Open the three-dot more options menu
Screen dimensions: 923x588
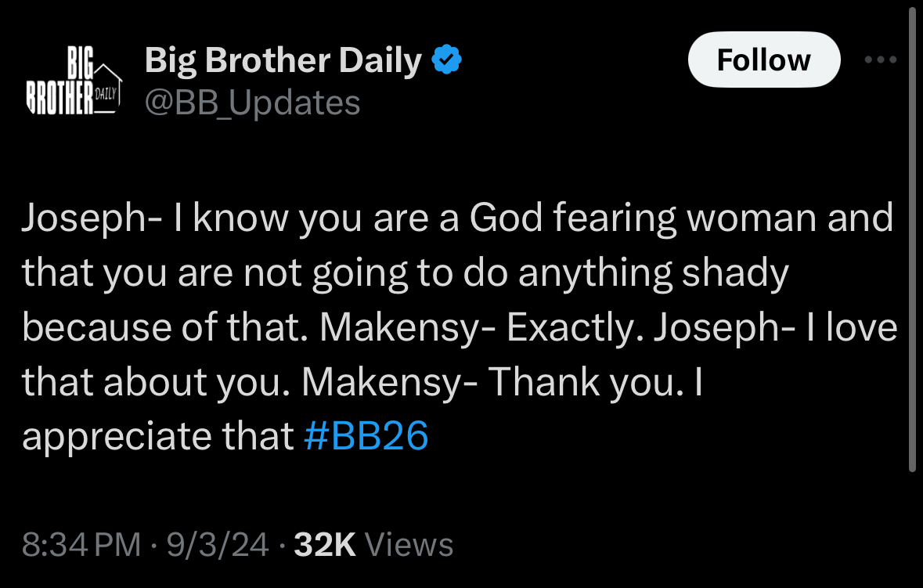pyautogui.click(x=881, y=60)
